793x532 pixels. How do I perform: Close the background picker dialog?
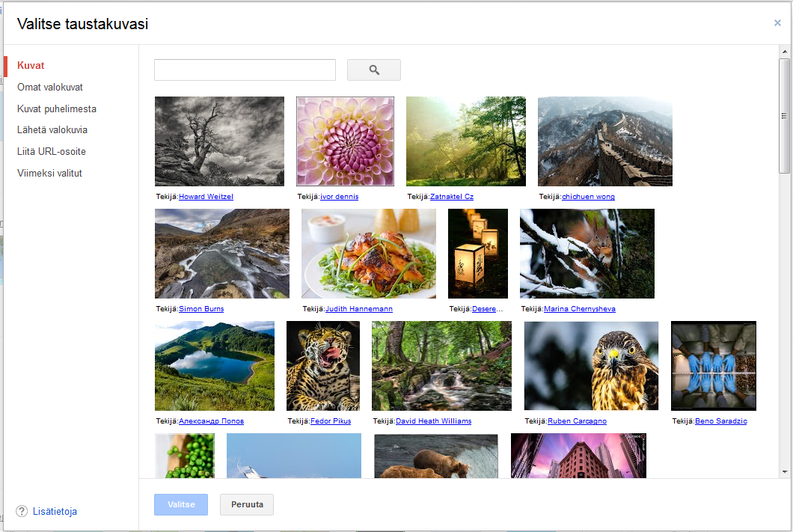[x=777, y=23]
